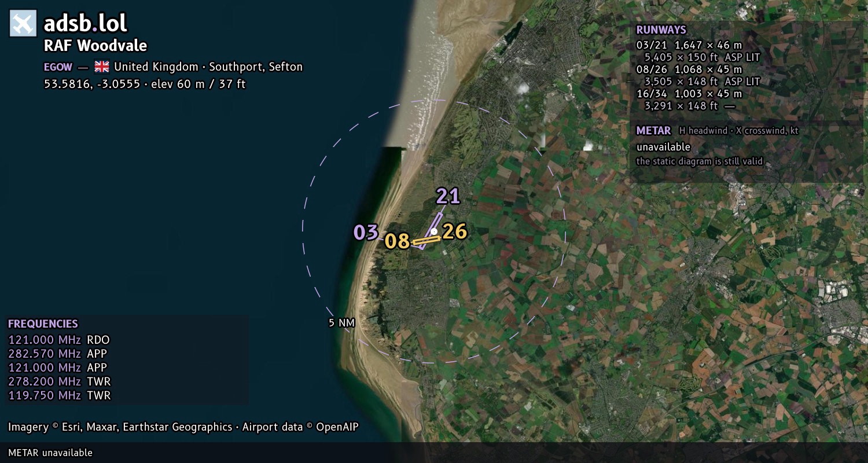Click the METAR panel heading
868x463 pixels.
pyautogui.click(x=653, y=131)
